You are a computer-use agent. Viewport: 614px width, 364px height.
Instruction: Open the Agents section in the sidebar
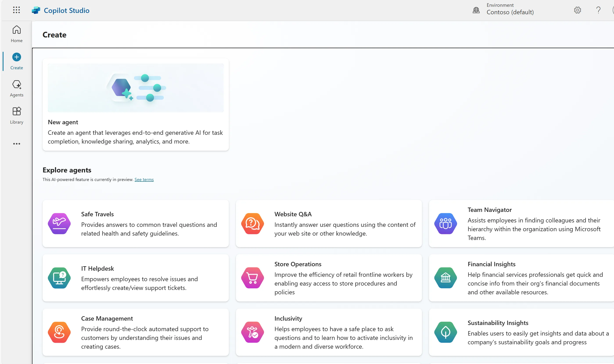(16, 88)
